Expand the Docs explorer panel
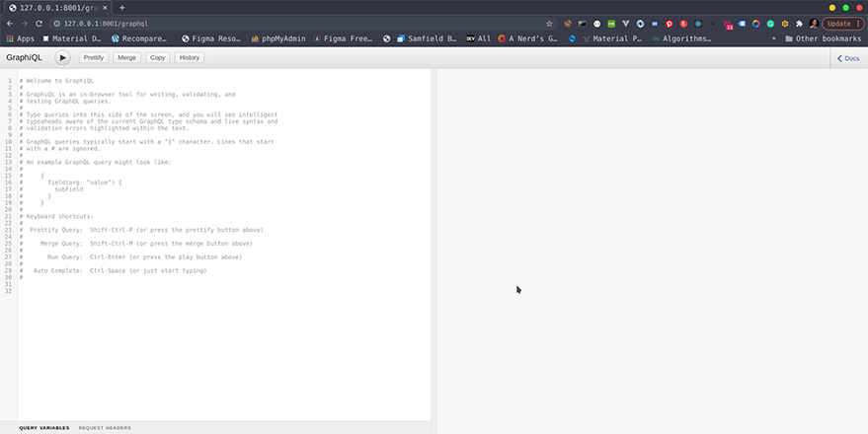 (x=848, y=58)
